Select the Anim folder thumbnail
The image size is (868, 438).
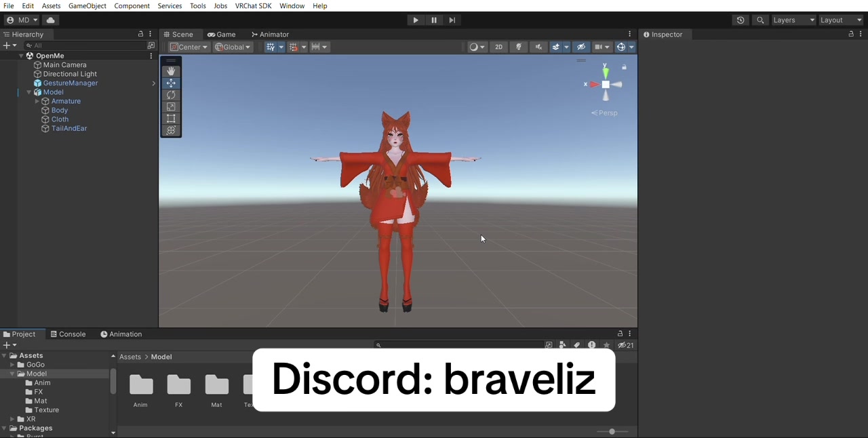(x=141, y=391)
